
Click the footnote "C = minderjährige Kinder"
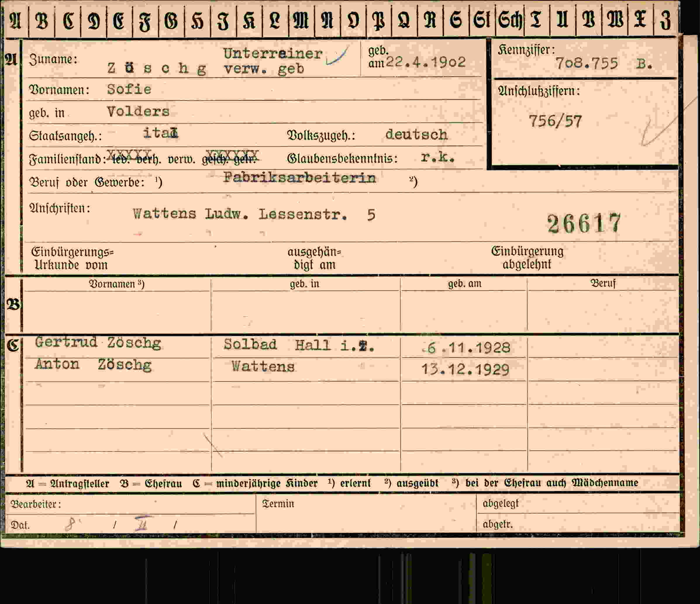point(255,483)
